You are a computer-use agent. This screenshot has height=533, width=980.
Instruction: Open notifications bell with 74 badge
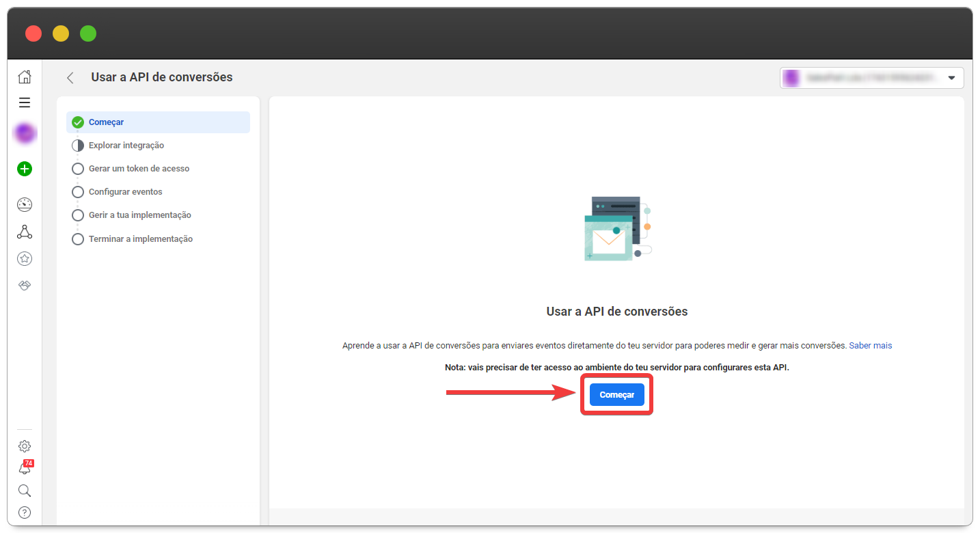[x=25, y=469]
